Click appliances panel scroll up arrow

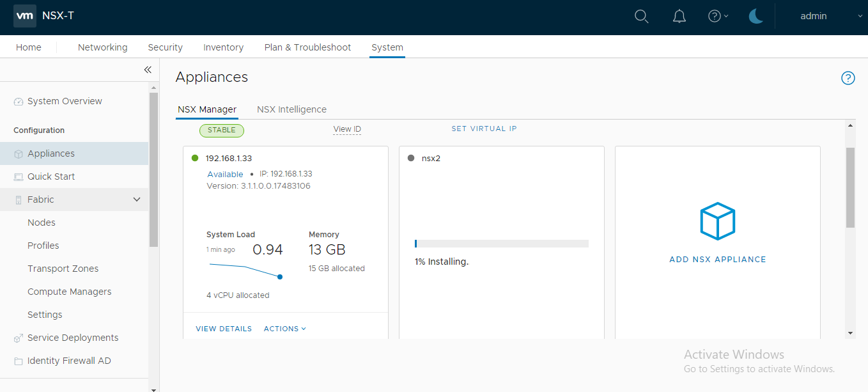[x=850, y=126]
